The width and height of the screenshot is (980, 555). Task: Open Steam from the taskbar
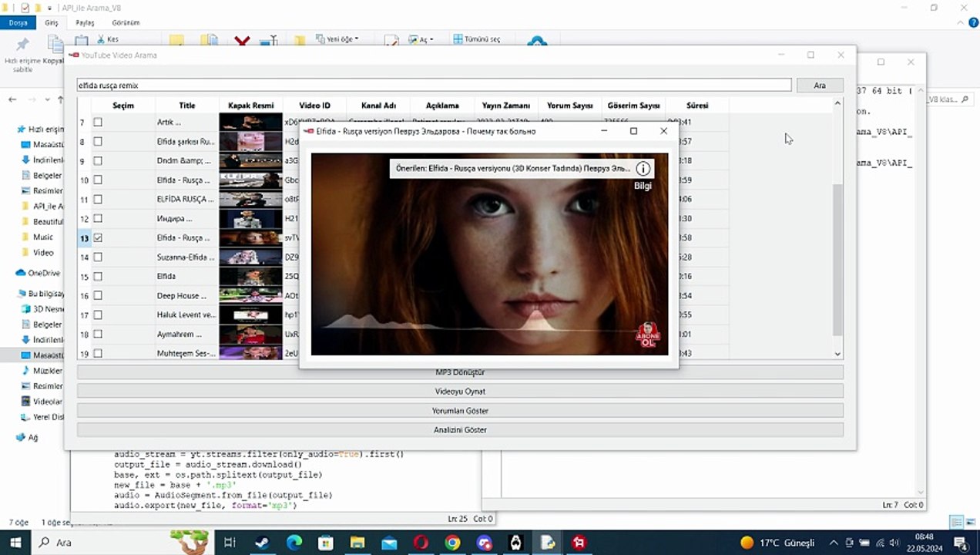pos(262,543)
